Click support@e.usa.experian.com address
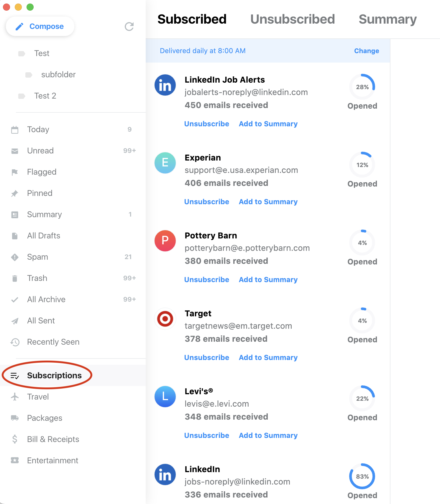 tap(241, 170)
